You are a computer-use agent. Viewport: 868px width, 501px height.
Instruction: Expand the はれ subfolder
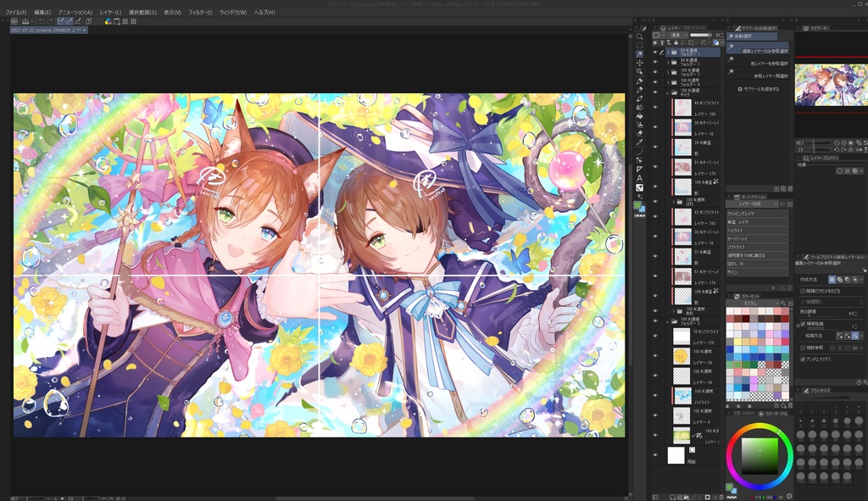pyautogui.click(x=674, y=202)
